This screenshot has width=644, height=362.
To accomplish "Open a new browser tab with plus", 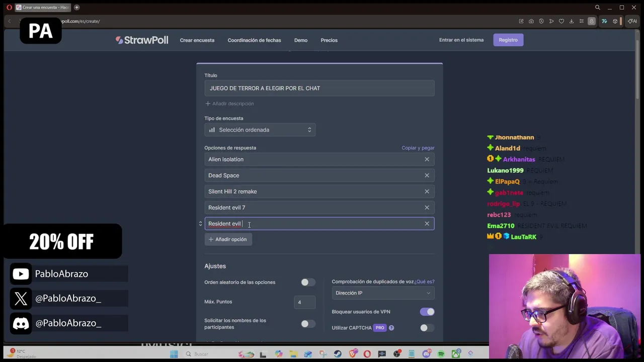I will coord(77,8).
